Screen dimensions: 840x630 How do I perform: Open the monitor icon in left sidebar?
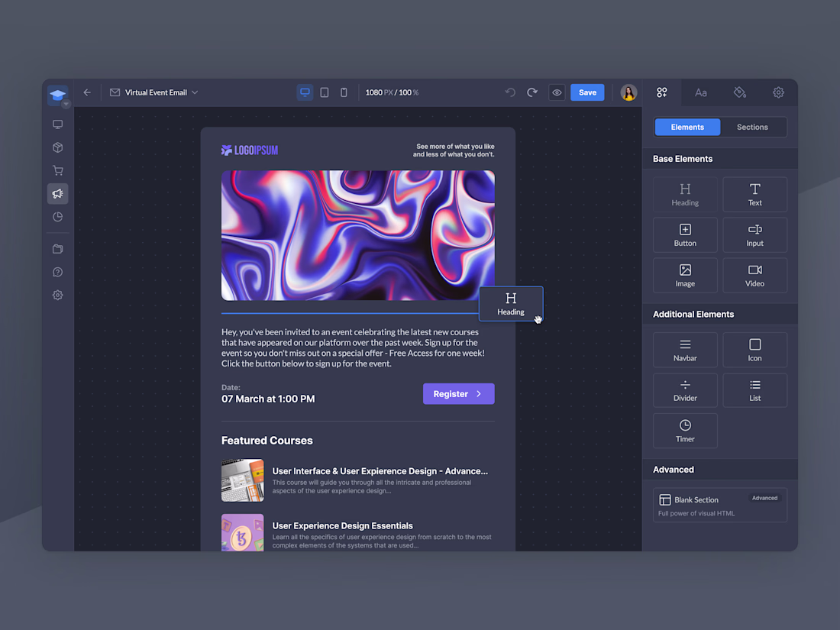(58, 124)
